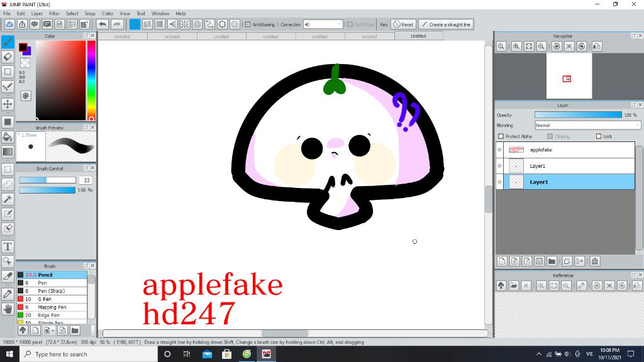This screenshot has width=644, height=362.
Task: Click the cloud save icon
Action: [x=9, y=25]
